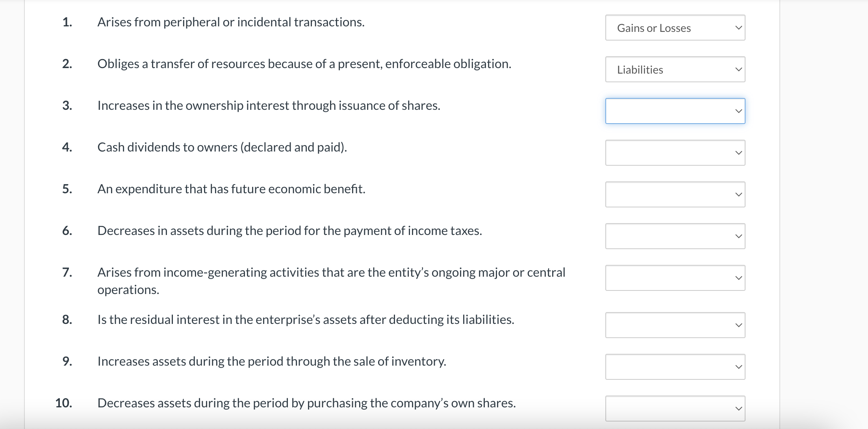Open the dropdown for the income taxes question
This screenshot has width=868, height=429.
point(674,236)
